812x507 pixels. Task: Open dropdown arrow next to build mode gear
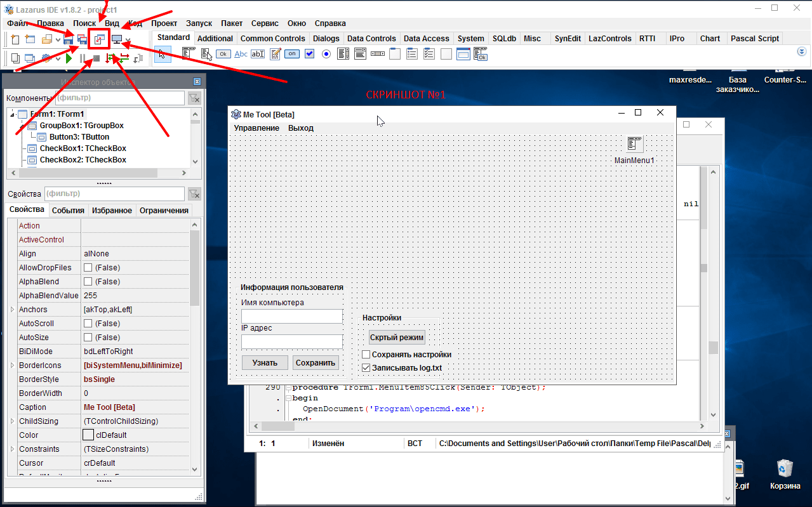click(58, 59)
